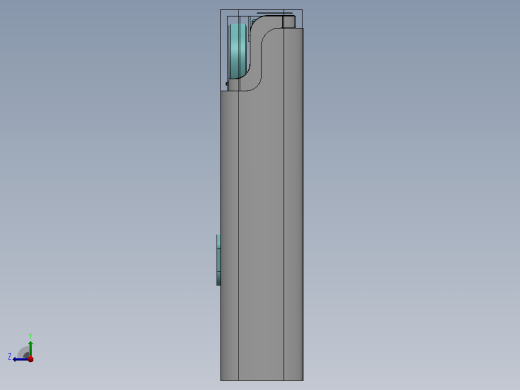Click the blue Z axis arrow on the triad

(x=20, y=359)
